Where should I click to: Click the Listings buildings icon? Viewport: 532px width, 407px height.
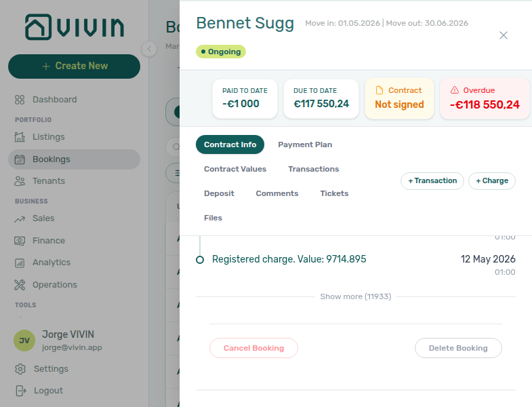tap(20, 137)
